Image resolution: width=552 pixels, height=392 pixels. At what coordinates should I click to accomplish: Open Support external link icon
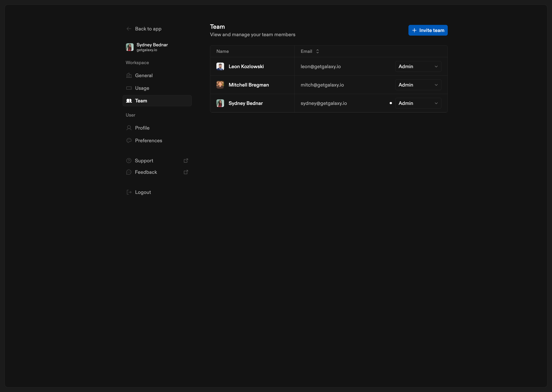click(x=186, y=161)
